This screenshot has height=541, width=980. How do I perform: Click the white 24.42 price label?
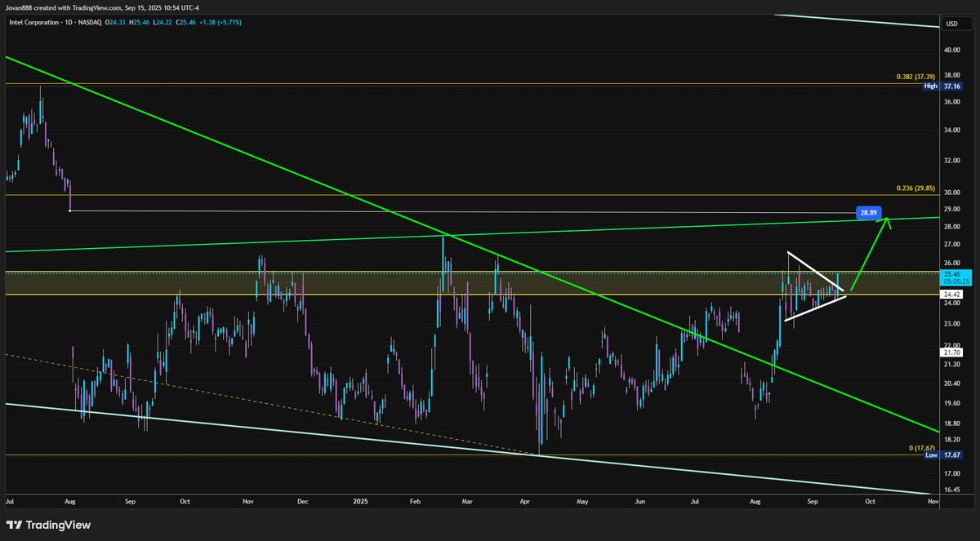click(x=950, y=292)
